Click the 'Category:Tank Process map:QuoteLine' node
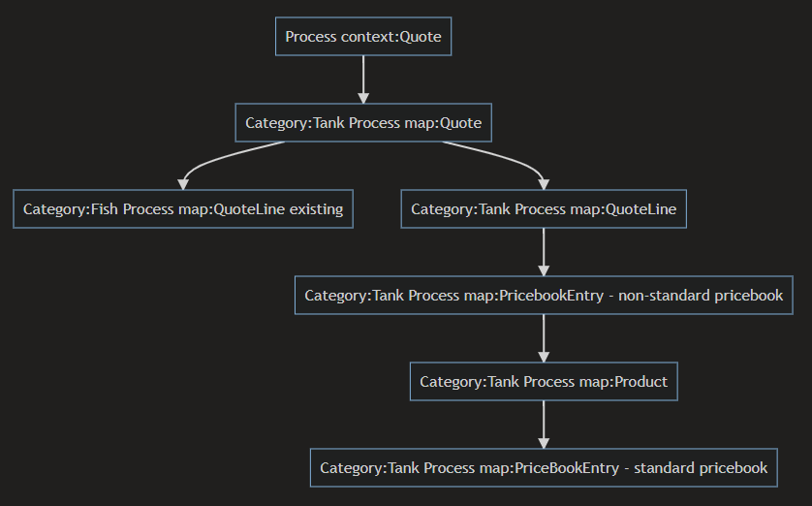This screenshot has height=506, width=812. pyautogui.click(x=544, y=208)
